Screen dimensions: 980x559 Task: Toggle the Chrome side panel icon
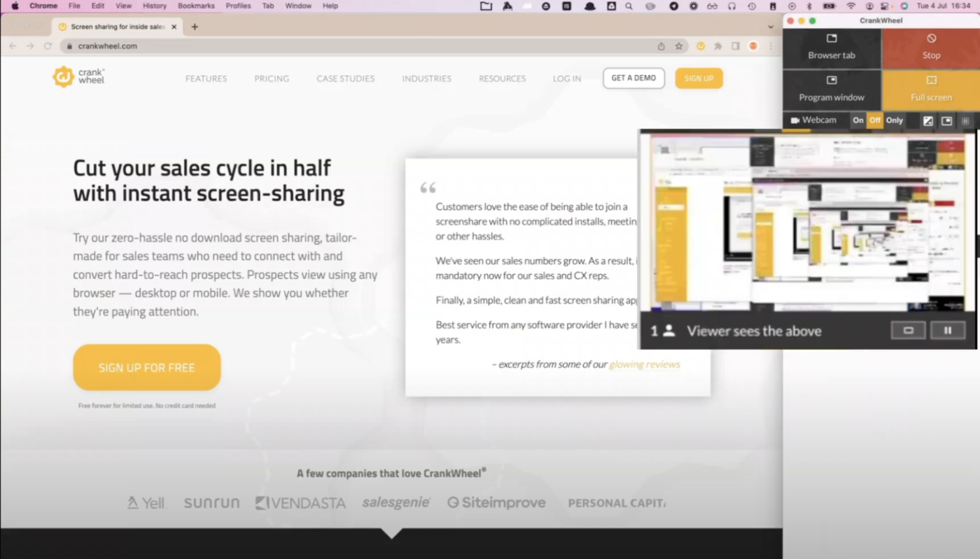pos(736,46)
